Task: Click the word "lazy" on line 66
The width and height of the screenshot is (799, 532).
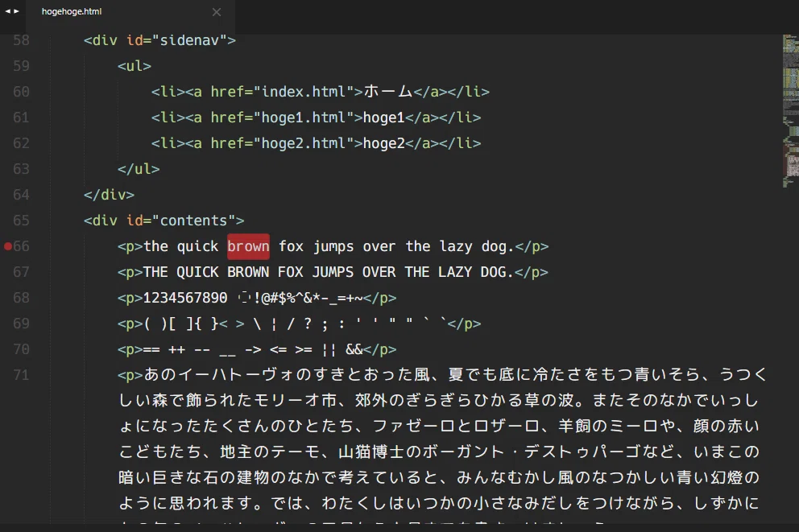Action: coord(456,246)
